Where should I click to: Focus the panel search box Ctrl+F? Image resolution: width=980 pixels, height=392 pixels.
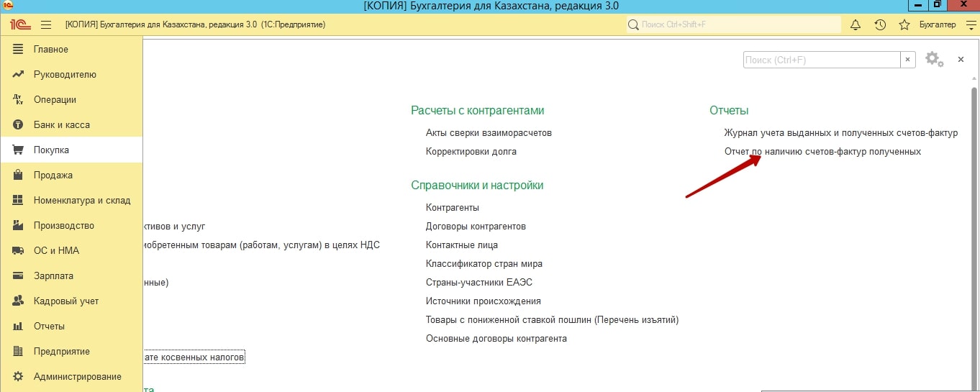coord(821,60)
